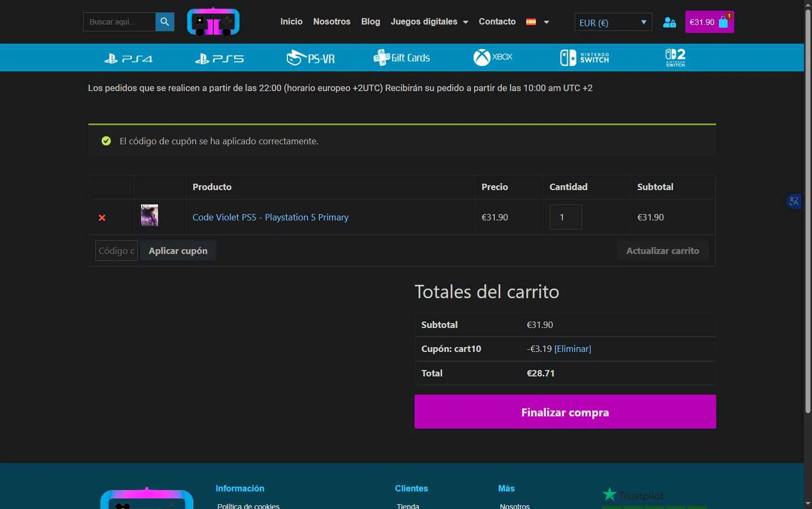Open Code Violet PS5 product link
812x509 pixels.
click(x=270, y=217)
